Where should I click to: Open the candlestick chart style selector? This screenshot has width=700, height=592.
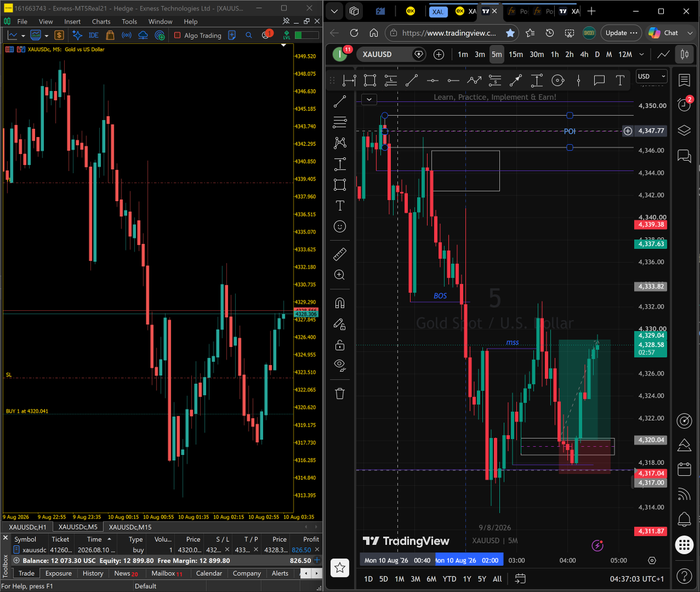(x=684, y=54)
